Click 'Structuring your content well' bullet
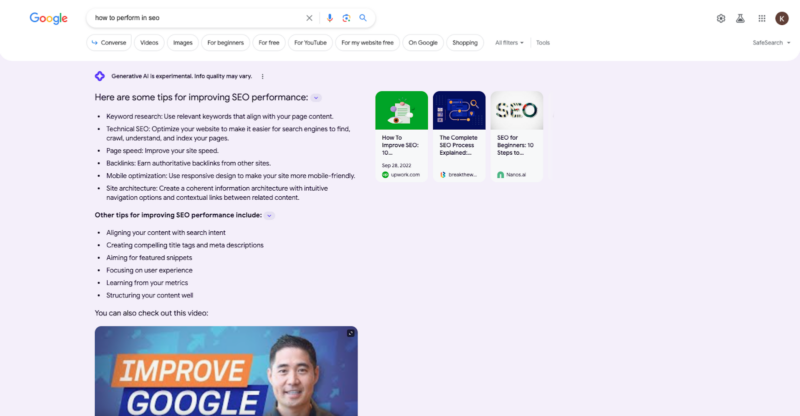Viewport: 800px width, 416px height. [x=149, y=295]
